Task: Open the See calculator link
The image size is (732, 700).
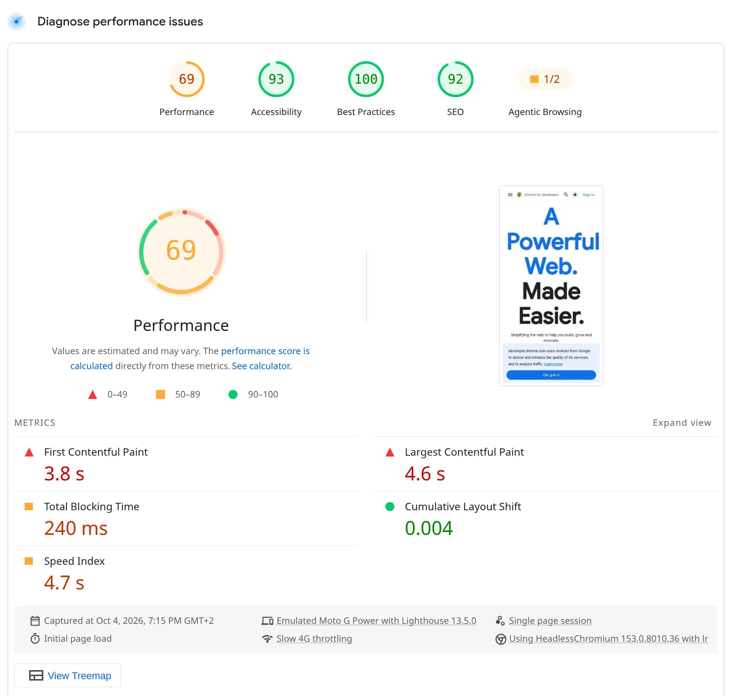Action: point(261,366)
